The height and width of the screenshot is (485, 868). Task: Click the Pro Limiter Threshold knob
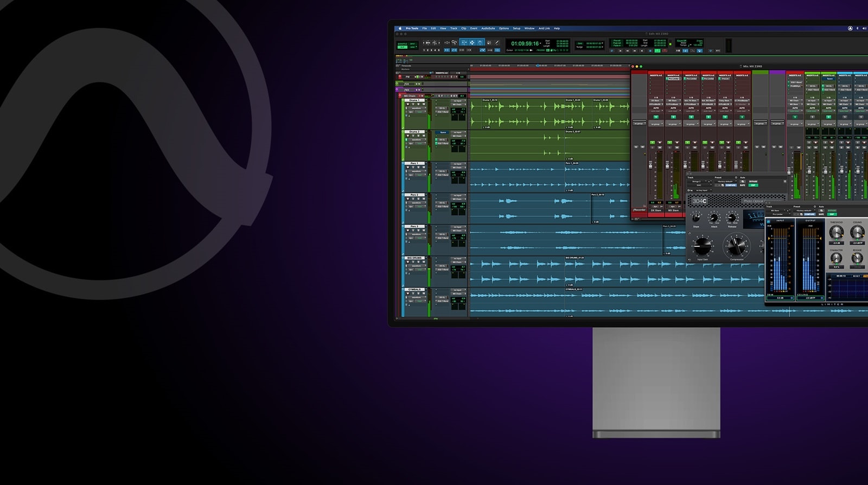coord(837,232)
